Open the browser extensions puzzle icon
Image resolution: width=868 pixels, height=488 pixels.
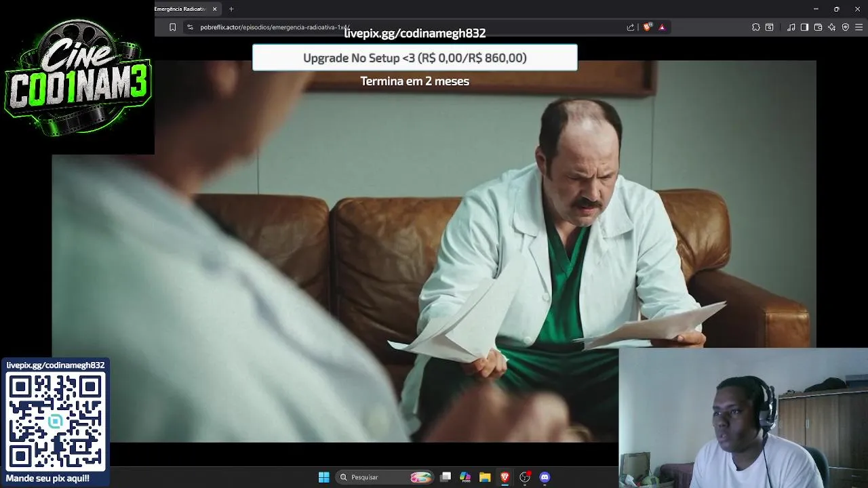coord(756,27)
